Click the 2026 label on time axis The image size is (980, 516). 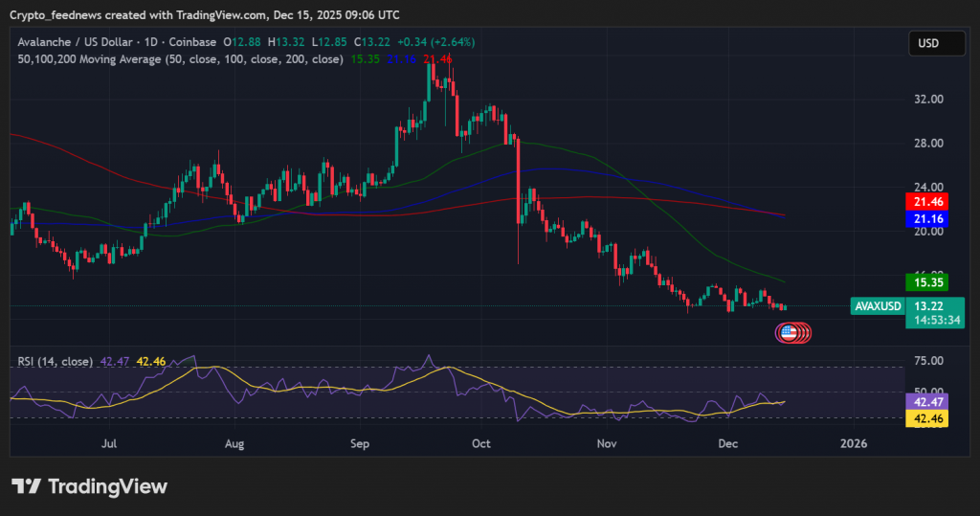853,444
